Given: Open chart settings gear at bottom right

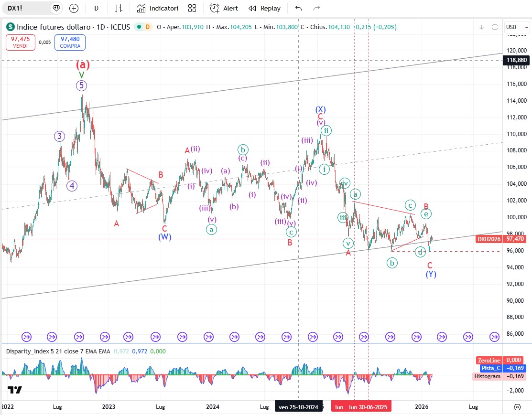Looking at the screenshot, I should (517, 407).
